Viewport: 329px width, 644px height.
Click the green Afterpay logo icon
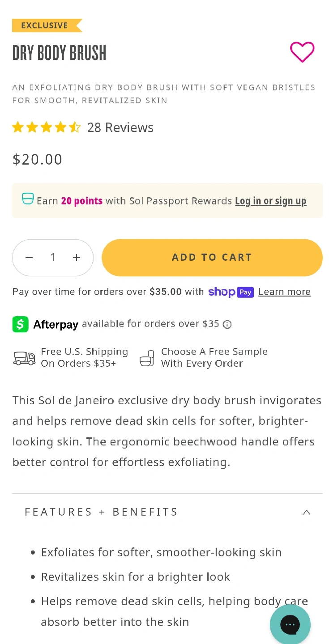point(20,324)
